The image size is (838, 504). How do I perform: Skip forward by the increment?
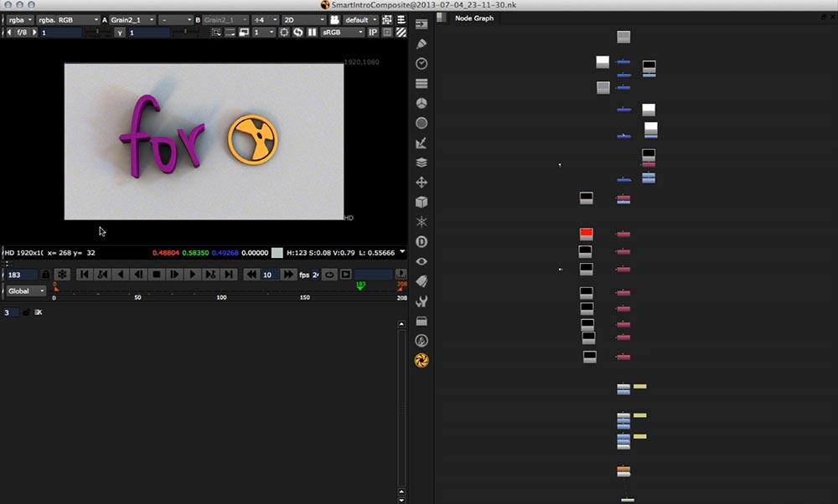click(288, 275)
